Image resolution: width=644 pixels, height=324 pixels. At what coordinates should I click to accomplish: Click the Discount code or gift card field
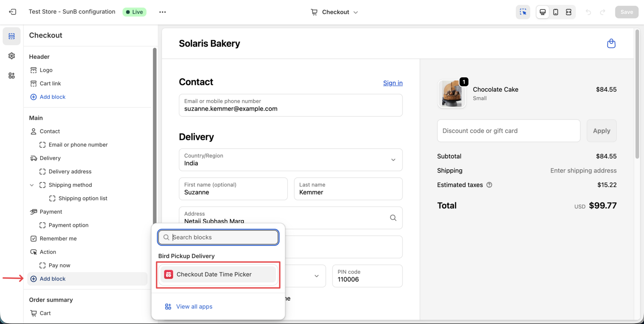pyautogui.click(x=509, y=131)
